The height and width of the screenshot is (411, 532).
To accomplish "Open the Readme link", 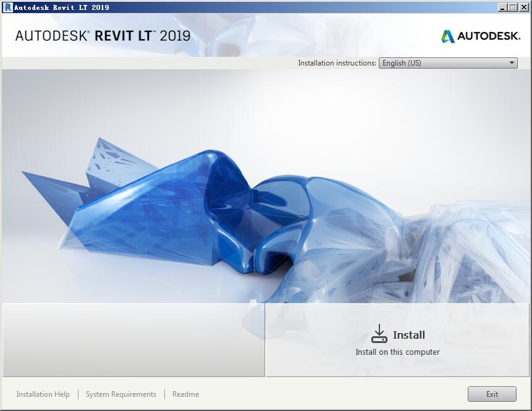I will [x=185, y=394].
